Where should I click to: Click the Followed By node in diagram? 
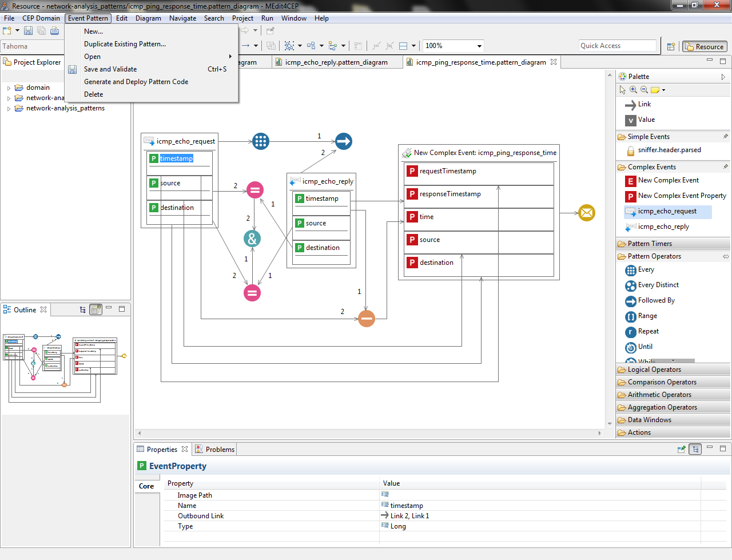(x=344, y=141)
